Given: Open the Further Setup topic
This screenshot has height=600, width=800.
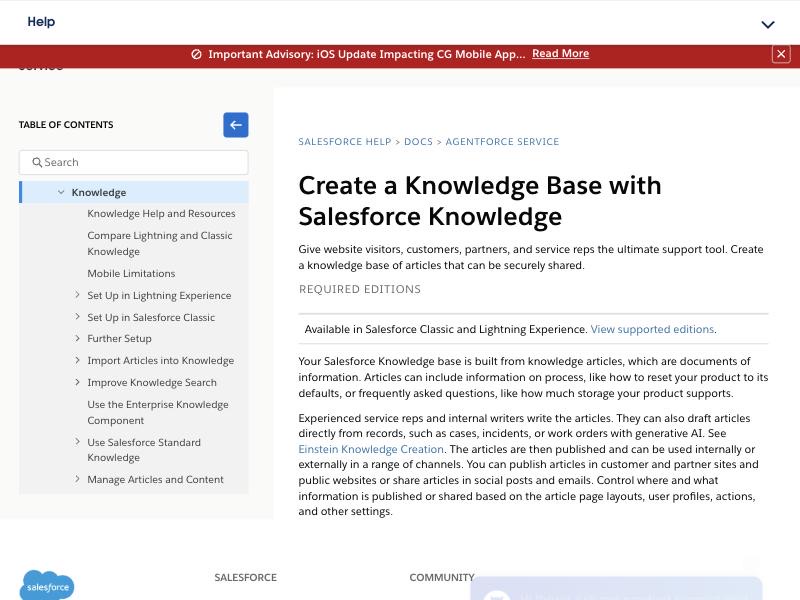Looking at the screenshot, I should (119, 339).
